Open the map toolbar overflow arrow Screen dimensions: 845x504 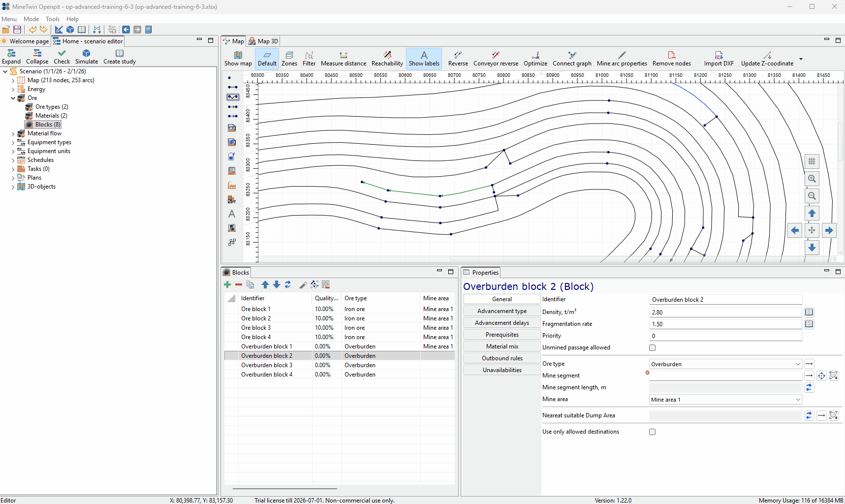pos(801,59)
